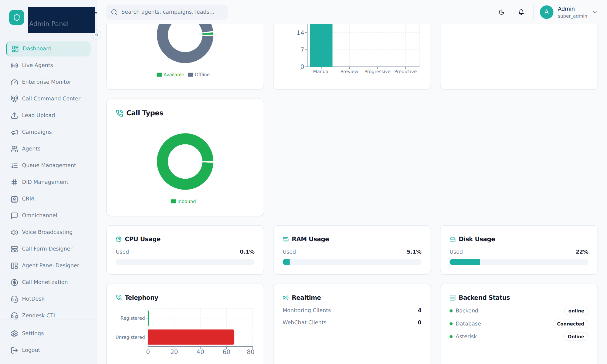The image size is (607, 364).
Task: Toggle dark mode with moon icon
Action: (501, 12)
